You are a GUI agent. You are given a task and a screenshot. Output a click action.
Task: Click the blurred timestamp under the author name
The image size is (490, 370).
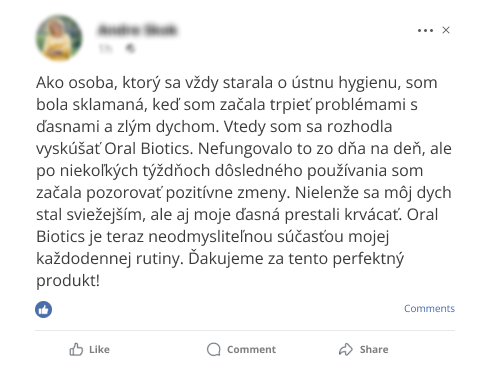pyautogui.click(x=105, y=48)
